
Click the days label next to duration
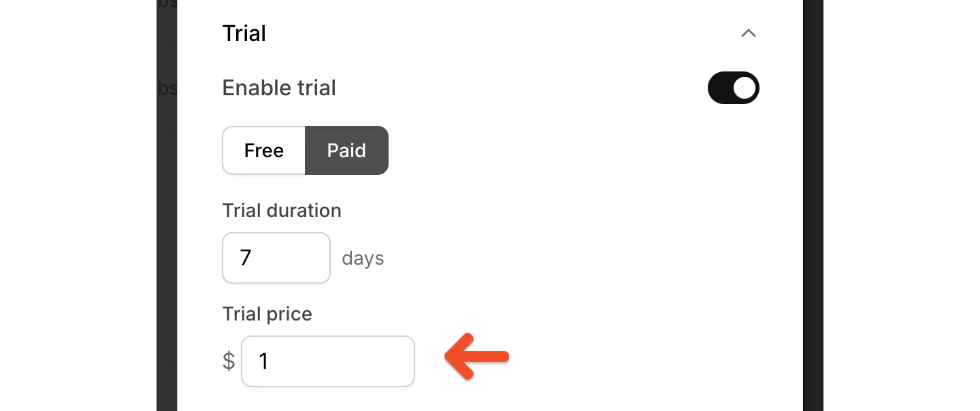tap(363, 258)
